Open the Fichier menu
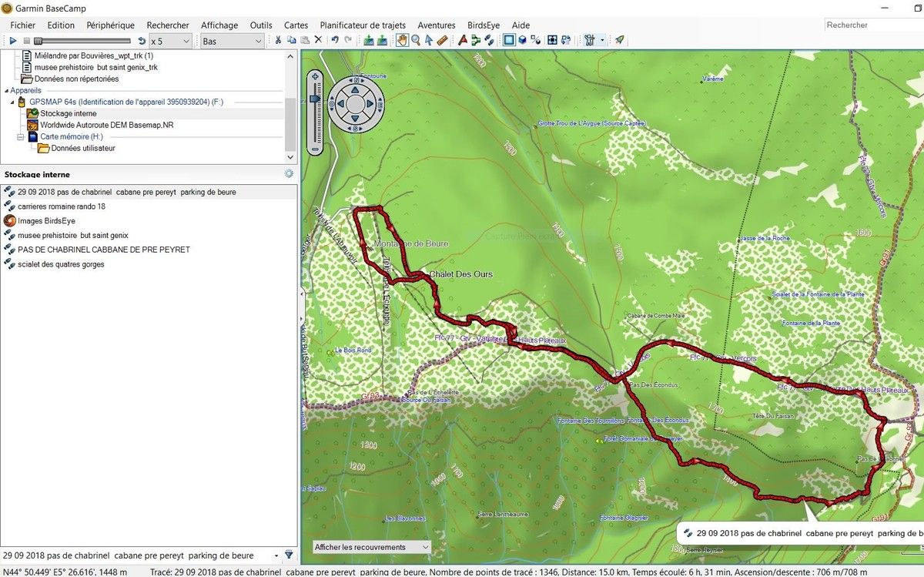Image resolution: width=924 pixels, height=577 pixels. point(23,25)
